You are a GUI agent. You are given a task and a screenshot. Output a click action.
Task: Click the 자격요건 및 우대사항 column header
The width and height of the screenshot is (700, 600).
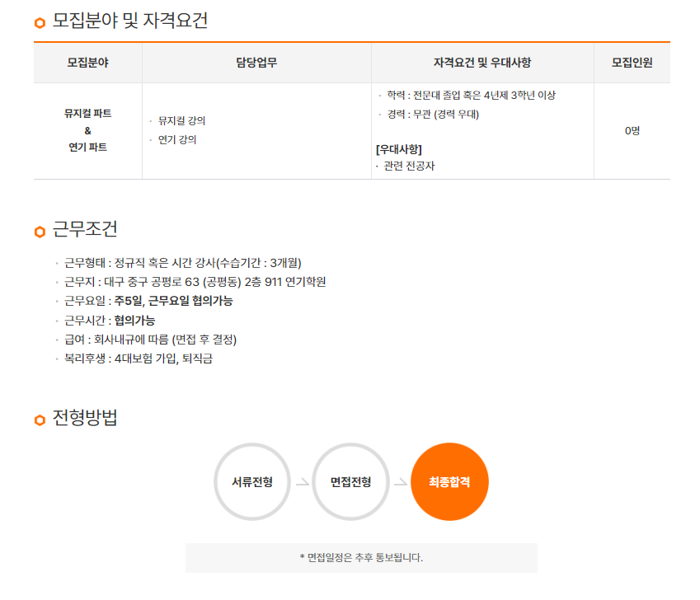pyautogui.click(x=482, y=63)
